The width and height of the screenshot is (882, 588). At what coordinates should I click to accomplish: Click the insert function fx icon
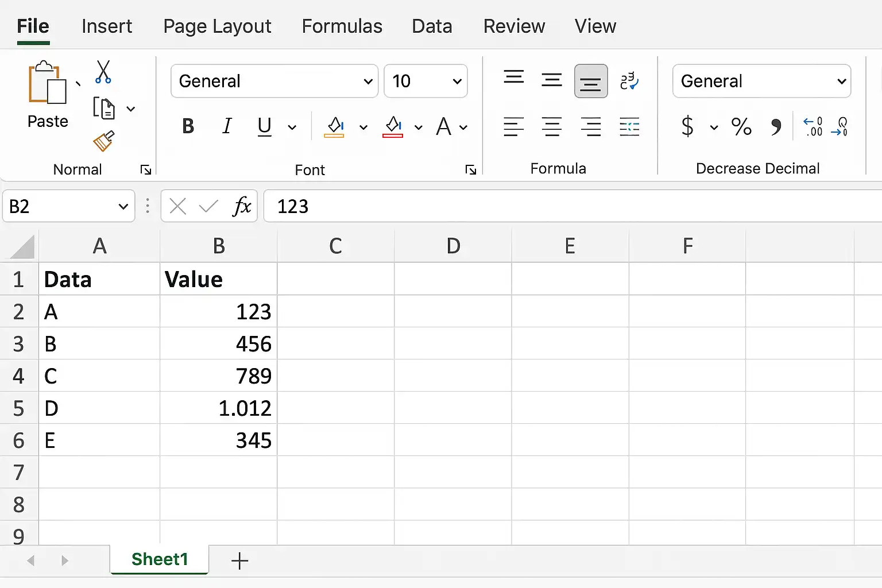[x=242, y=206]
